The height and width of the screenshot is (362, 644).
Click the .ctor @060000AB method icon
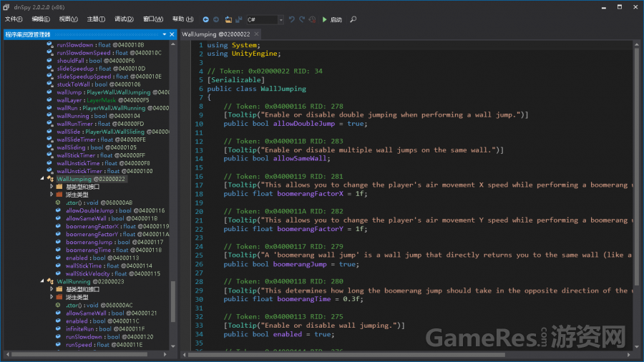point(59,202)
